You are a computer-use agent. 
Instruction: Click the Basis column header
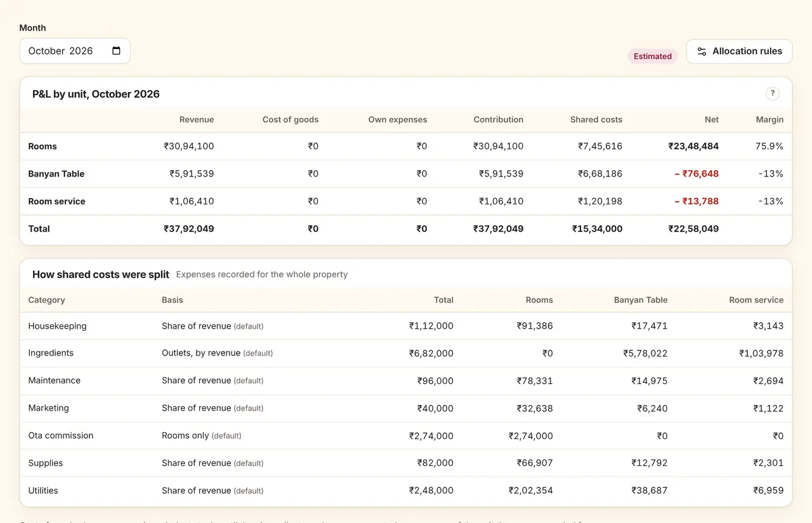click(x=173, y=300)
